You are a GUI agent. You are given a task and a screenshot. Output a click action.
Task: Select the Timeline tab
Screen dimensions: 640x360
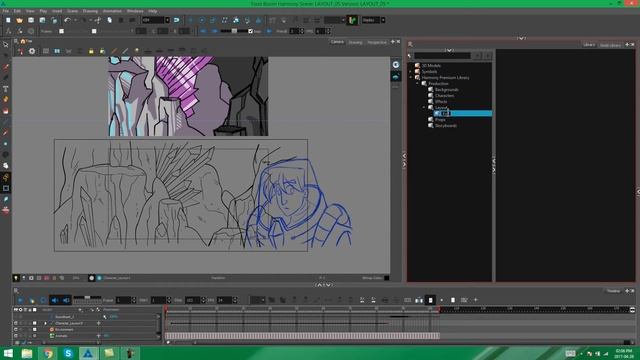(613, 291)
